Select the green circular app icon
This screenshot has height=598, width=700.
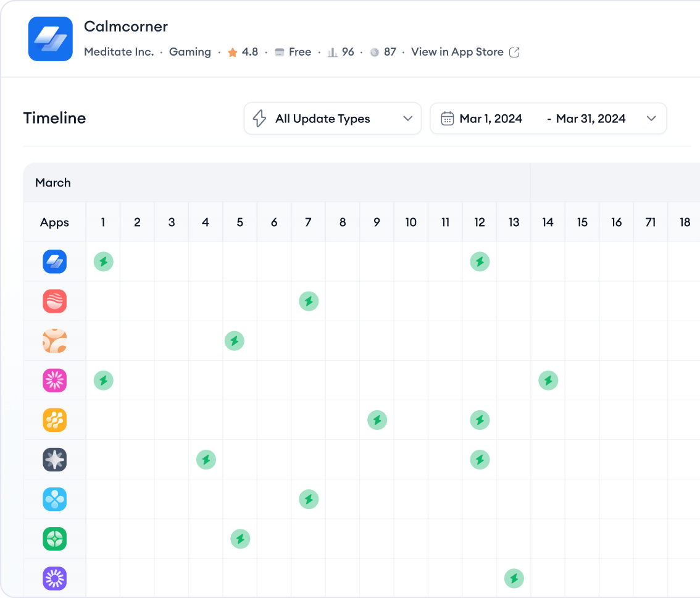pos(55,539)
